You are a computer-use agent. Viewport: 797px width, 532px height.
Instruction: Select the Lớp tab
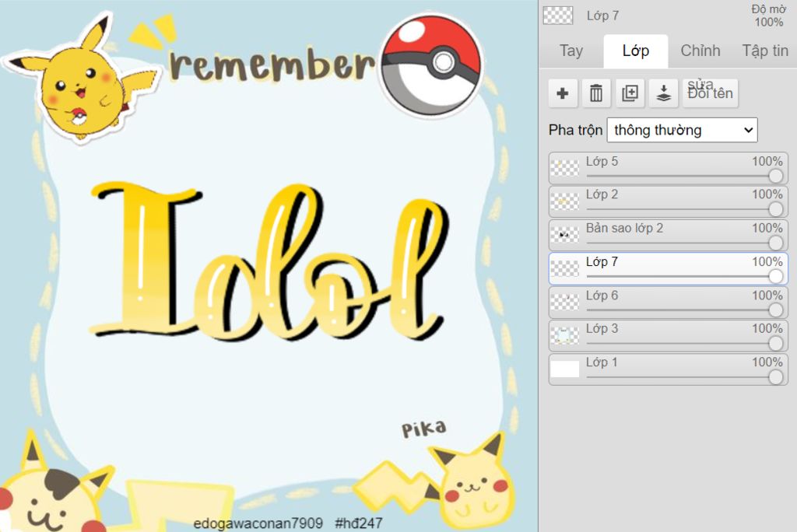click(x=635, y=51)
